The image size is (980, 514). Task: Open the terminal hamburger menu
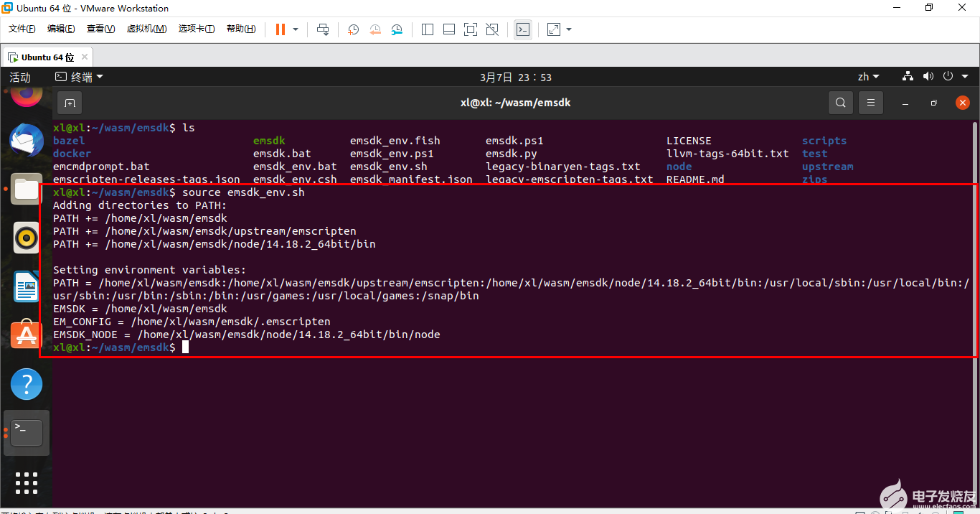tap(871, 103)
